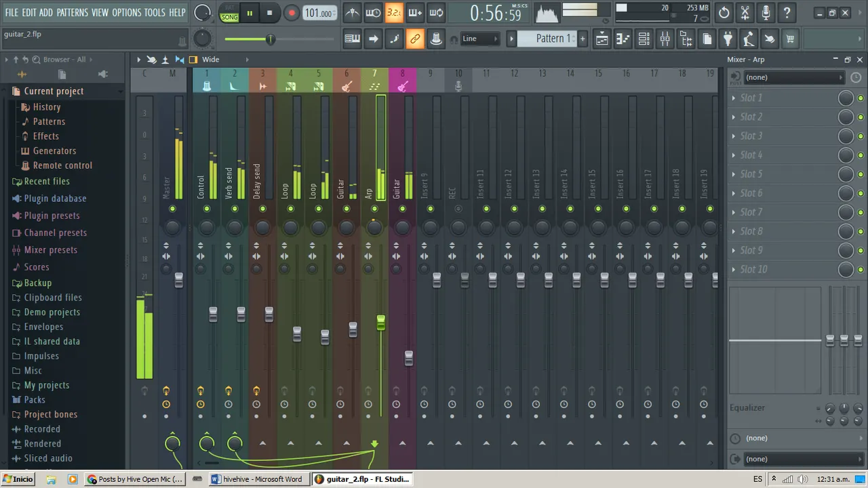Image resolution: width=868 pixels, height=488 pixels.
Task: Mute Insert 11 track green light
Action: tap(486, 209)
